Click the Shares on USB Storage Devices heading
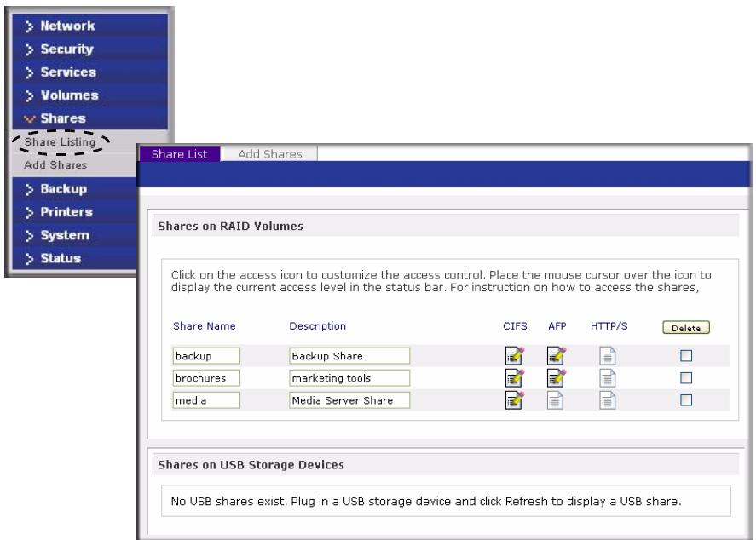Viewport: 756px width, 540px height. 251,465
